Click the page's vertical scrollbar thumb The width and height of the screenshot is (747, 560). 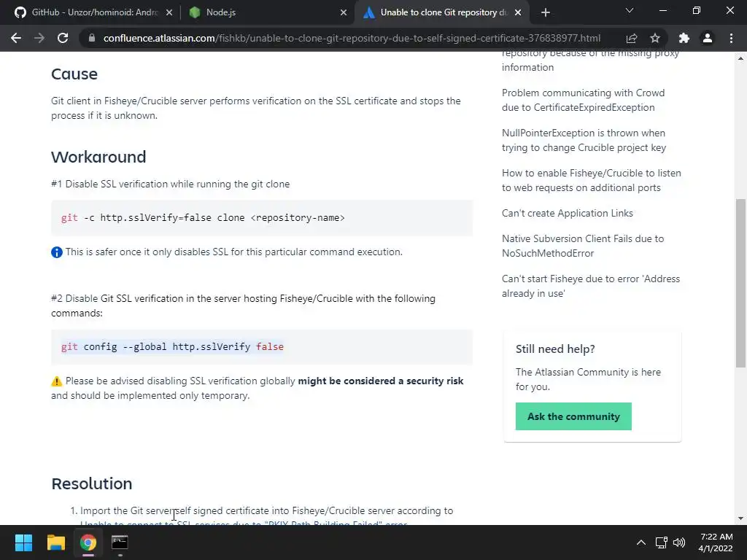[740, 284]
